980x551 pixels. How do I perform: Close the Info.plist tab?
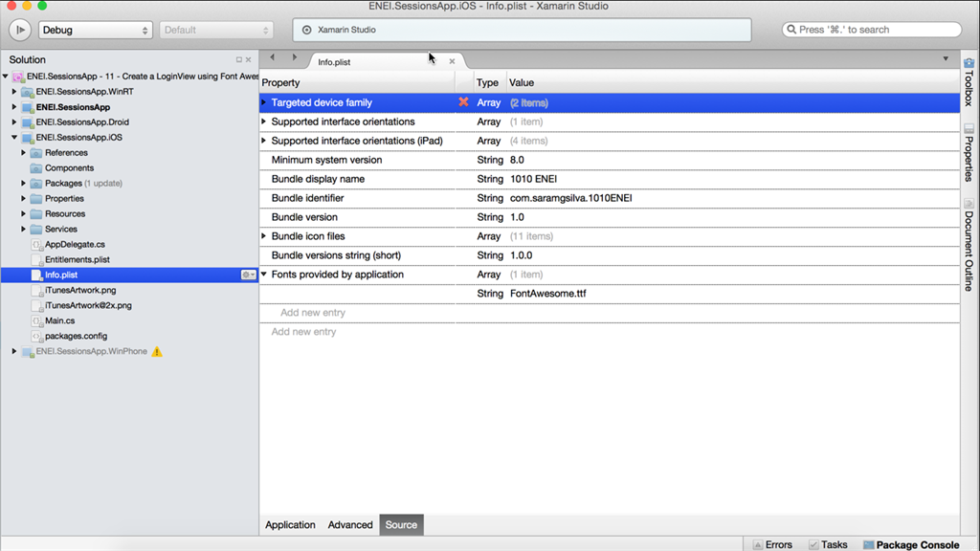point(452,61)
